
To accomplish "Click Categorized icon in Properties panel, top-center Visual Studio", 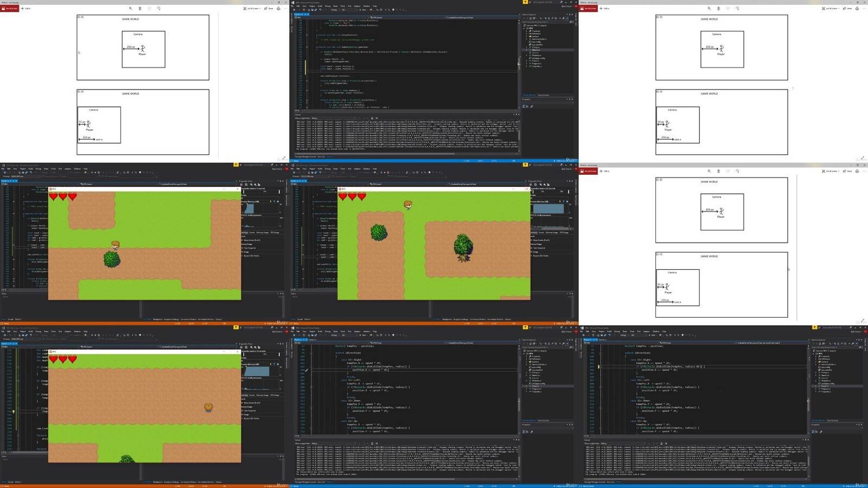I will [524, 106].
